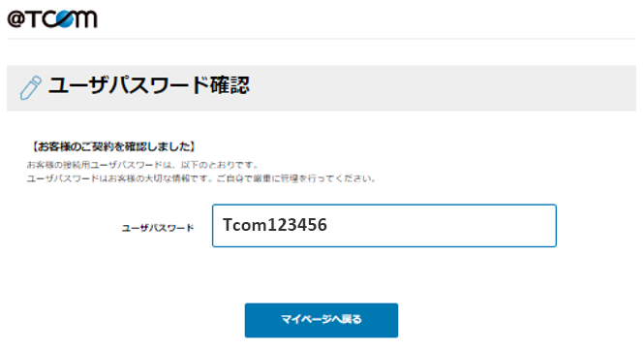The image size is (644, 353).
Task: Return via マイページへ戻る button
Action: tap(322, 320)
